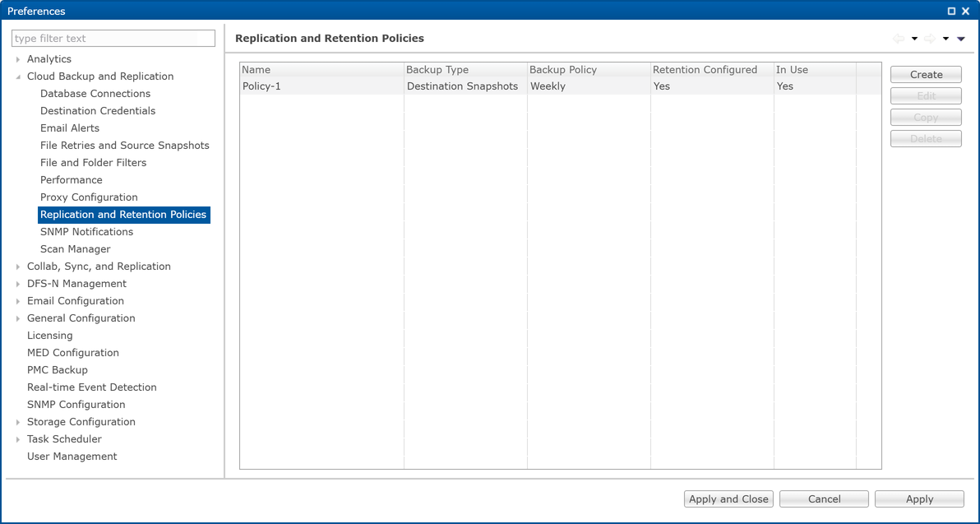This screenshot has height=524, width=980.
Task: Select the Policy-1 row name cell
Action: [322, 86]
